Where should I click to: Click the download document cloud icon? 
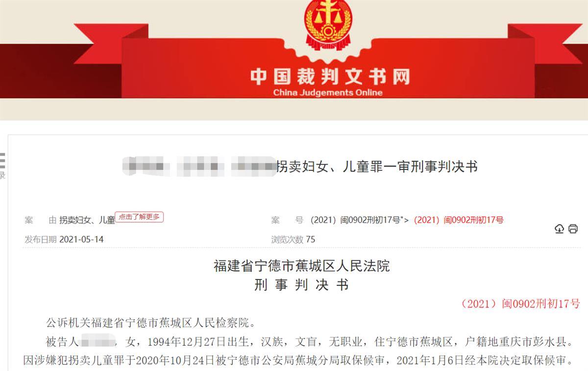[559, 229]
